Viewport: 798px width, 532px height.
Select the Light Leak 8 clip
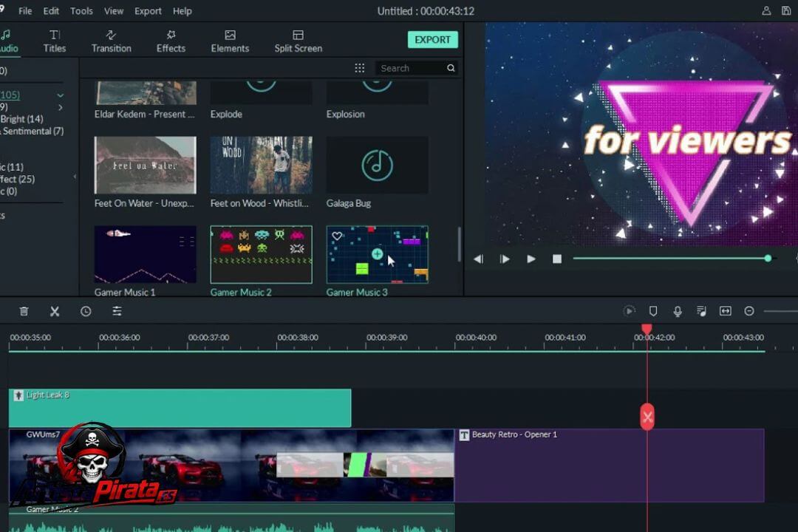(180, 408)
